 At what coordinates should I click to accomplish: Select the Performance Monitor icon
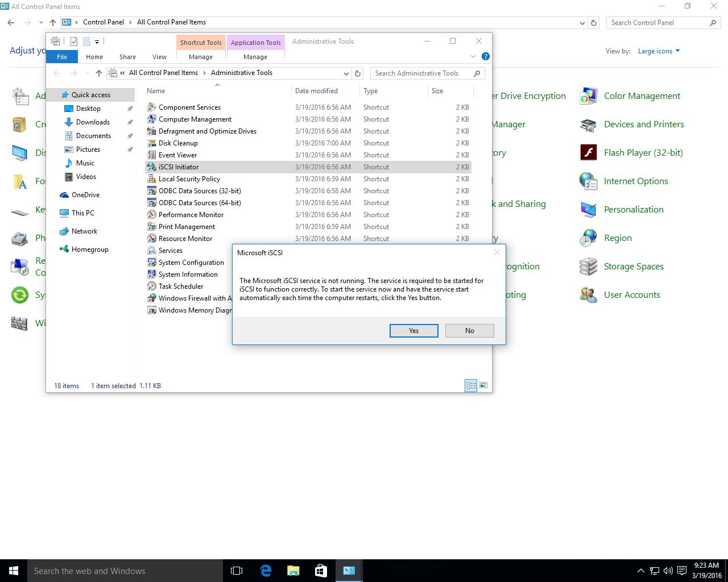(151, 214)
